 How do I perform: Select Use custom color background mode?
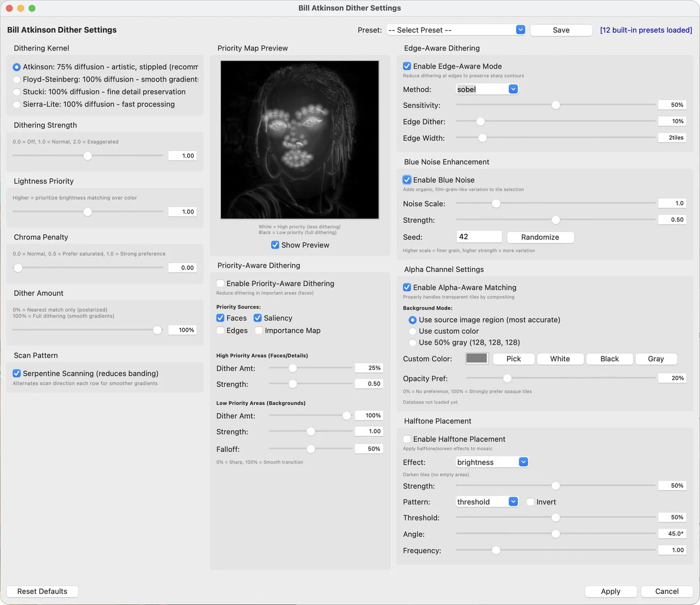pyautogui.click(x=413, y=331)
